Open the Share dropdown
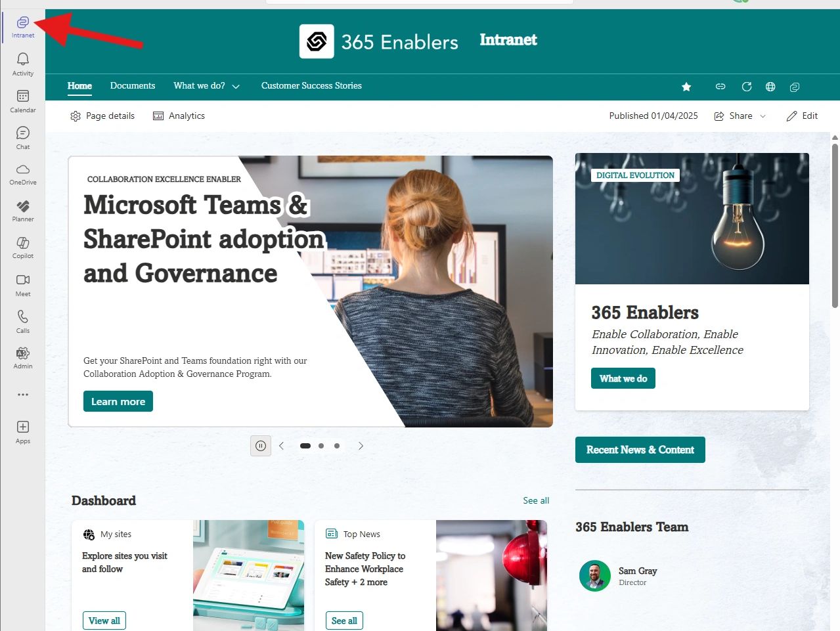Viewport: 840px width, 631px height. 740,116
